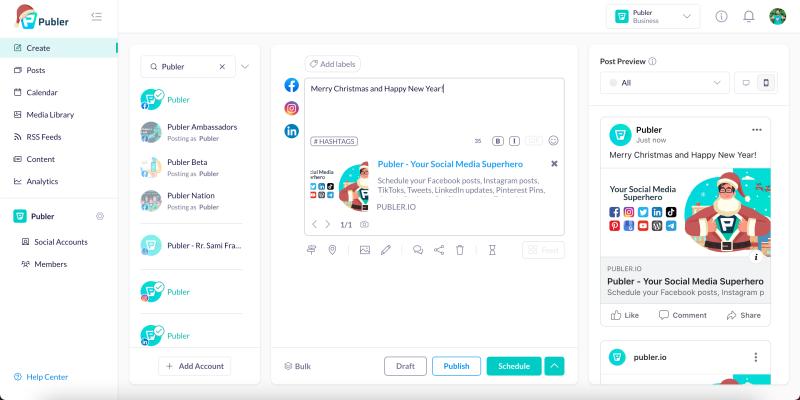Open Social Accounts in the sidebar

(59, 242)
